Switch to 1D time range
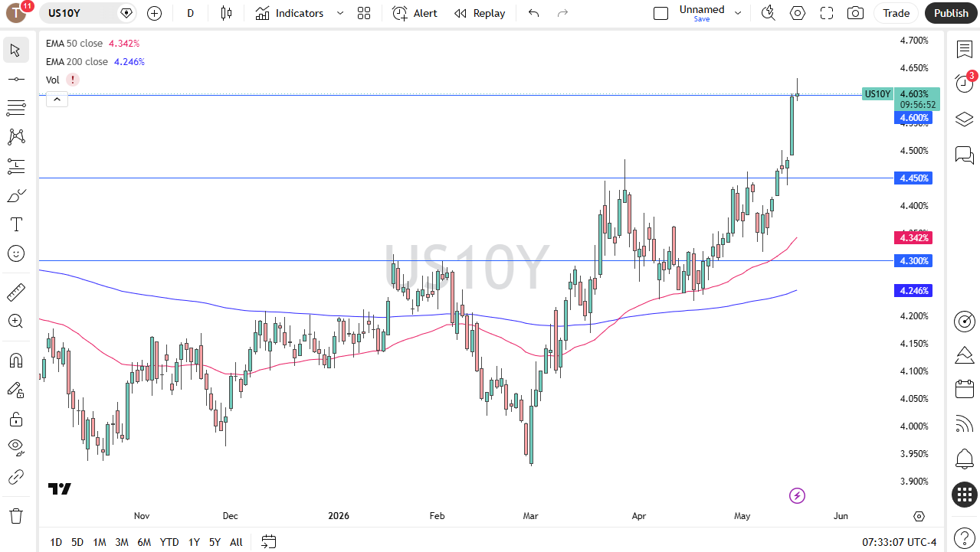The height and width of the screenshot is (552, 980). [56, 542]
